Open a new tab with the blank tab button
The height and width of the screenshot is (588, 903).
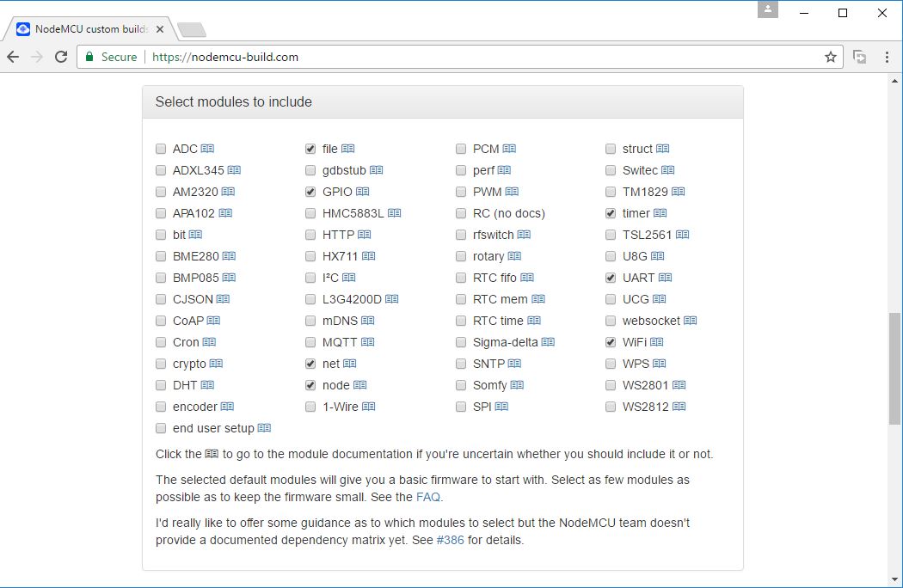(x=192, y=30)
